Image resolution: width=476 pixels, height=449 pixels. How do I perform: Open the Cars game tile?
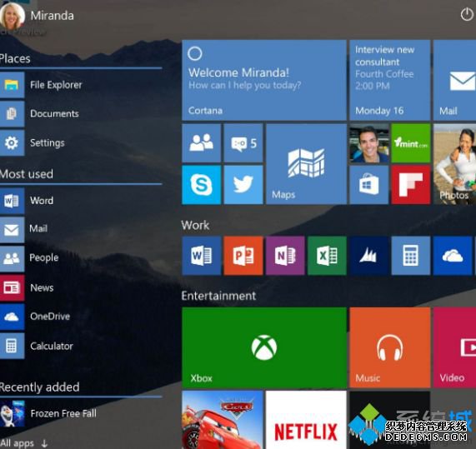[x=223, y=420]
